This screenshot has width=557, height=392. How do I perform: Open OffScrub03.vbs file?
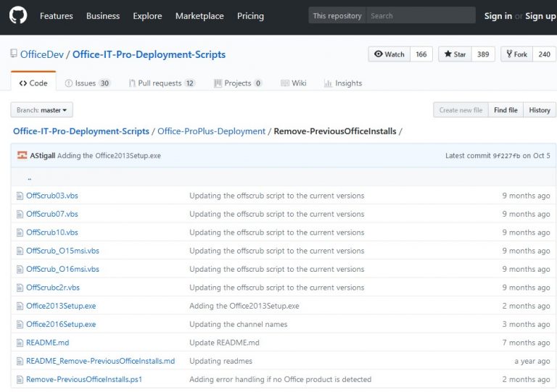click(52, 196)
